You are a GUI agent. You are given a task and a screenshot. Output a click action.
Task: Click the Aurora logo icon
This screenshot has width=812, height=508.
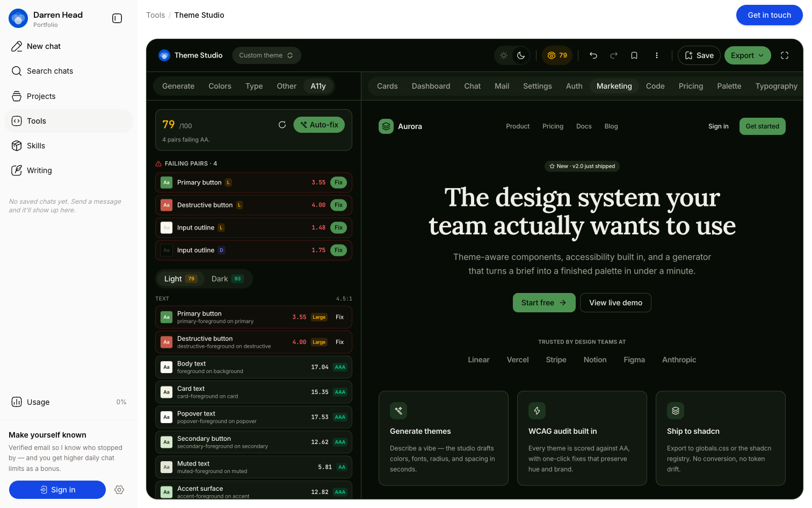(x=386, y=126)
